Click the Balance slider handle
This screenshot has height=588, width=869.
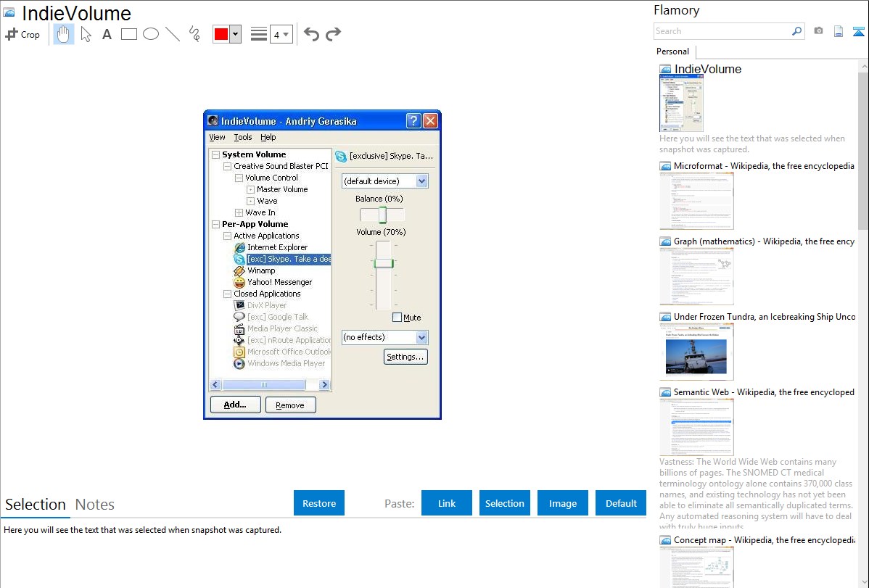(382, 215)
